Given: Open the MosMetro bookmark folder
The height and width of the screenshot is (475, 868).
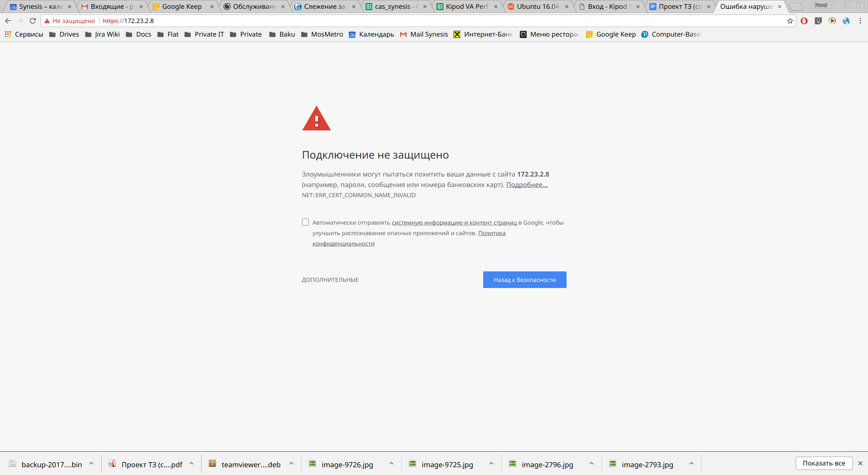Looking at the screenshot, I should pyautogui.click(x=322, y=34).
